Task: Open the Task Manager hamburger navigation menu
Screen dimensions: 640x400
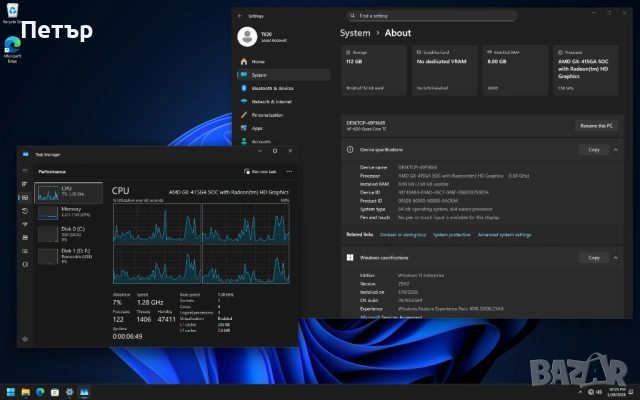Action: pos(24,171)
